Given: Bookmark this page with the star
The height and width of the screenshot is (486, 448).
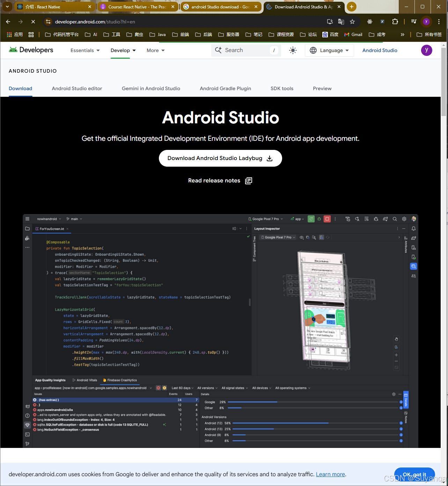Looking at the screenshot, I should [352, 22].
